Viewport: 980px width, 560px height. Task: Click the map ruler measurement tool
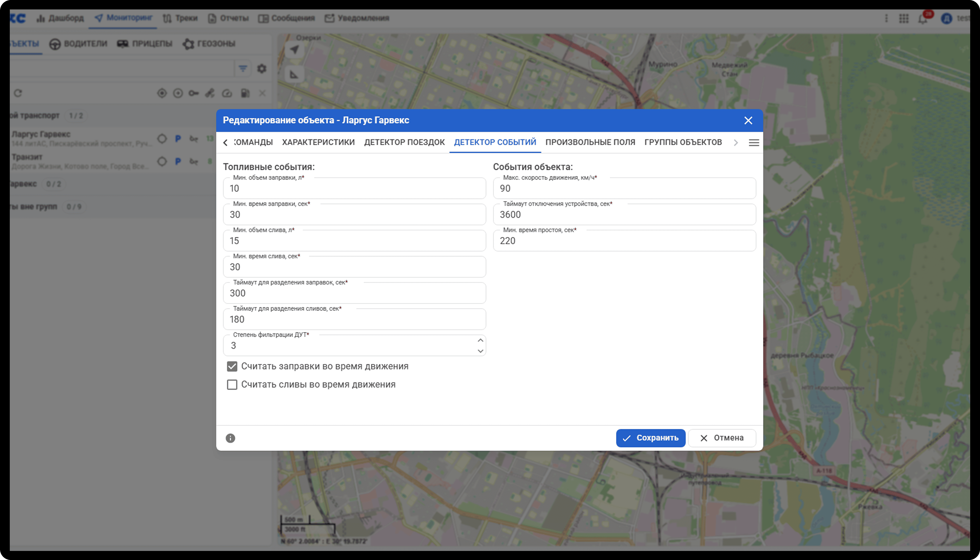click(x=294, y=75)
